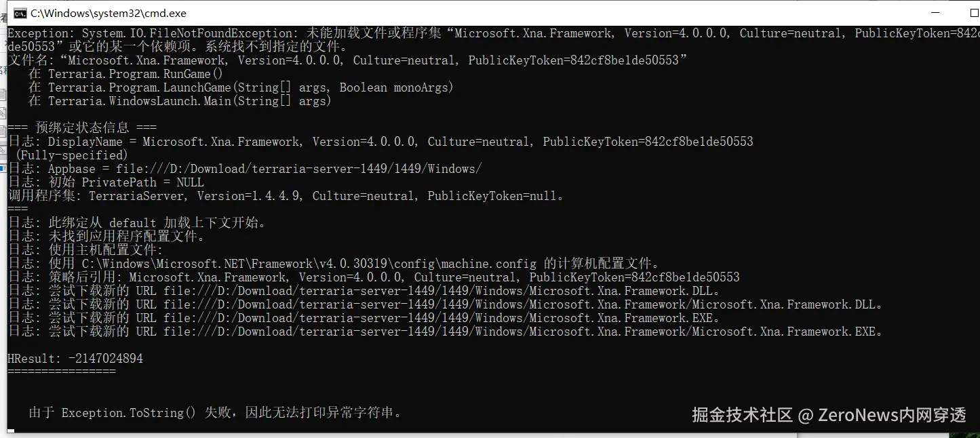Click the machine.config path log line
This screenshot has width=980, height=438.
click(334, 264)
